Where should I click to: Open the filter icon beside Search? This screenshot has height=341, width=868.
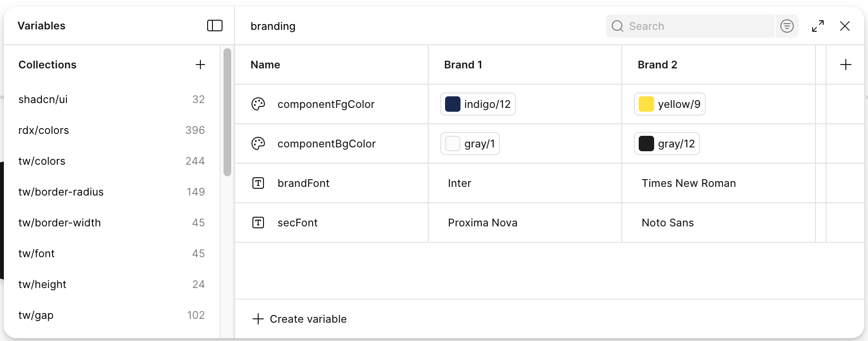(787, 26)
